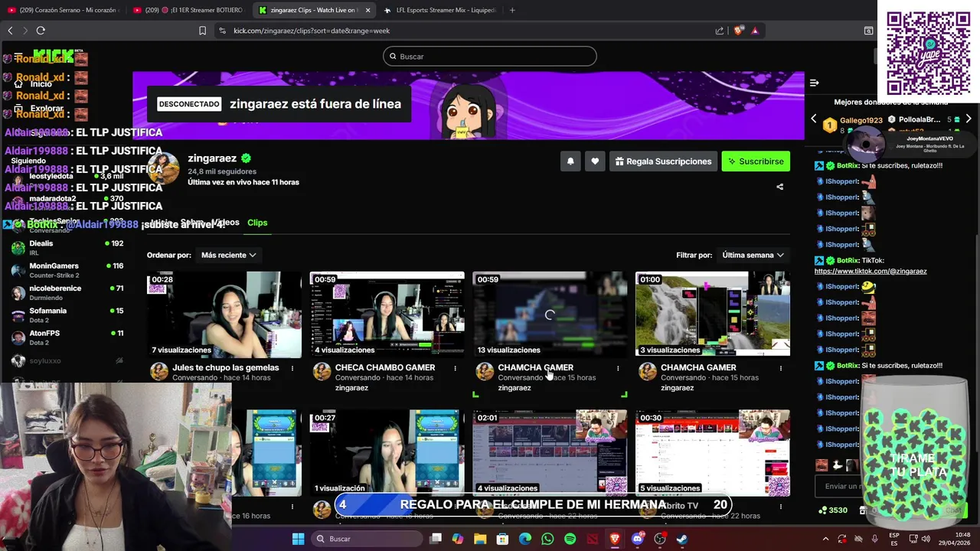Go back in browser history
The width and height of the screenshot is (980, 551).
click(10, 31)
